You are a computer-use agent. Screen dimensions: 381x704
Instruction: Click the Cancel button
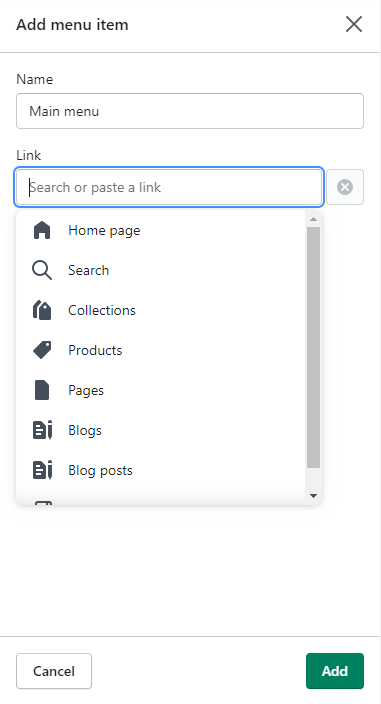click(x=54, y=671)
